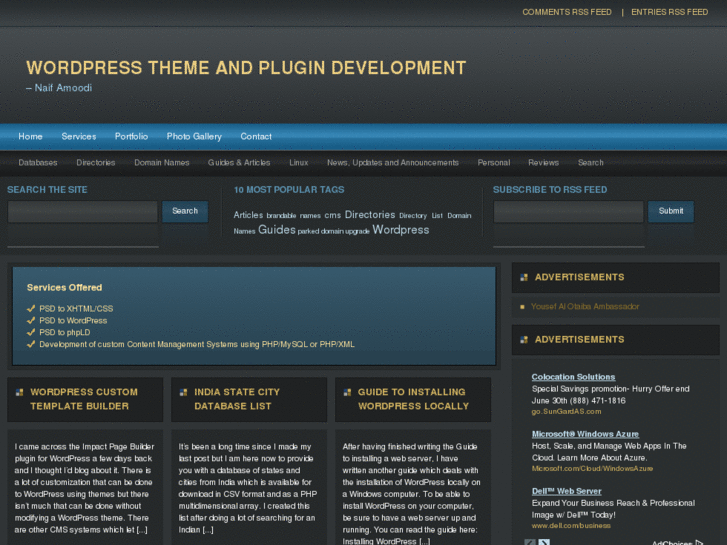Select the Directories category
The width and height of the screenshot is (727, 545).
pos(96,162)
